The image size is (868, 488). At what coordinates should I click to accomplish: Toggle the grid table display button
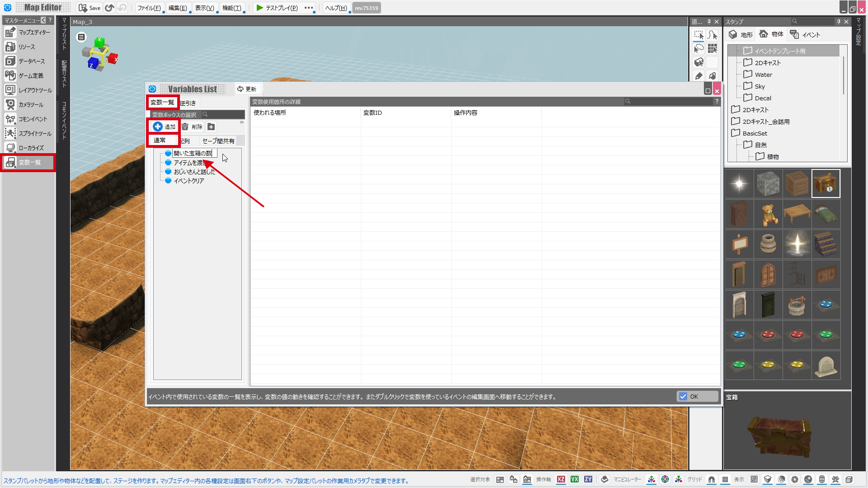click(725, 479)
